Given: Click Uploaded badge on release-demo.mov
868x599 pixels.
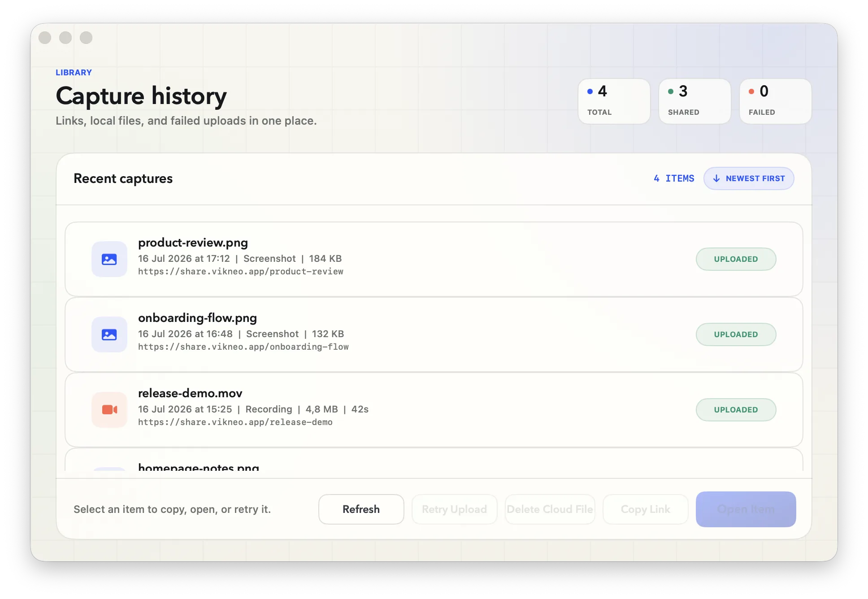Looking at the screenshot, I should (x=736, y=410).
